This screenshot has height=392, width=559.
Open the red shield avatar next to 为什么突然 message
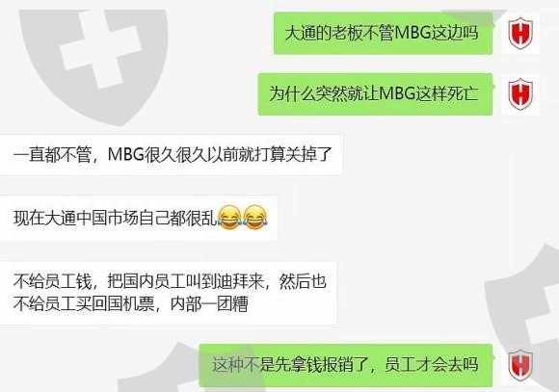point(520,94)
